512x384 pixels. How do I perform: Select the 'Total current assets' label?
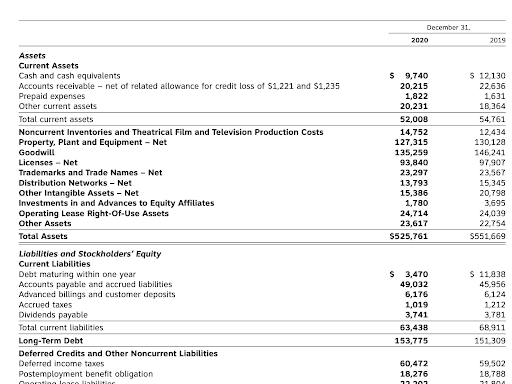click(x=56, y=119)
